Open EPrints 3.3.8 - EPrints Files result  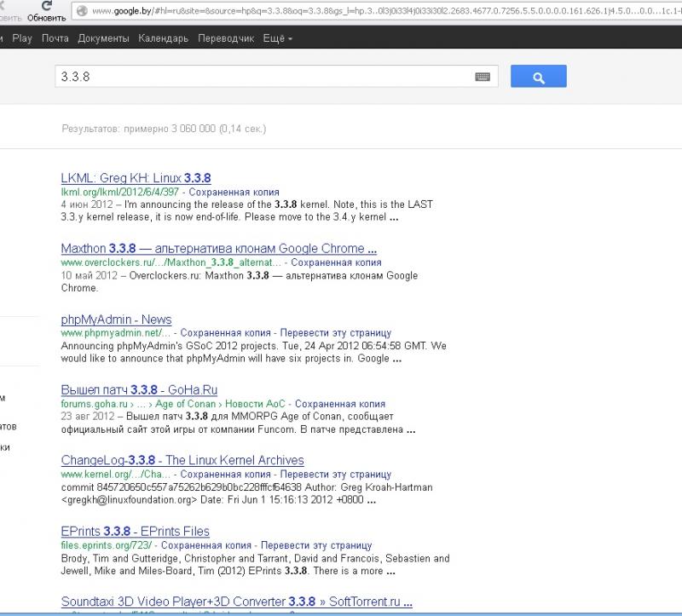(136, 532)
